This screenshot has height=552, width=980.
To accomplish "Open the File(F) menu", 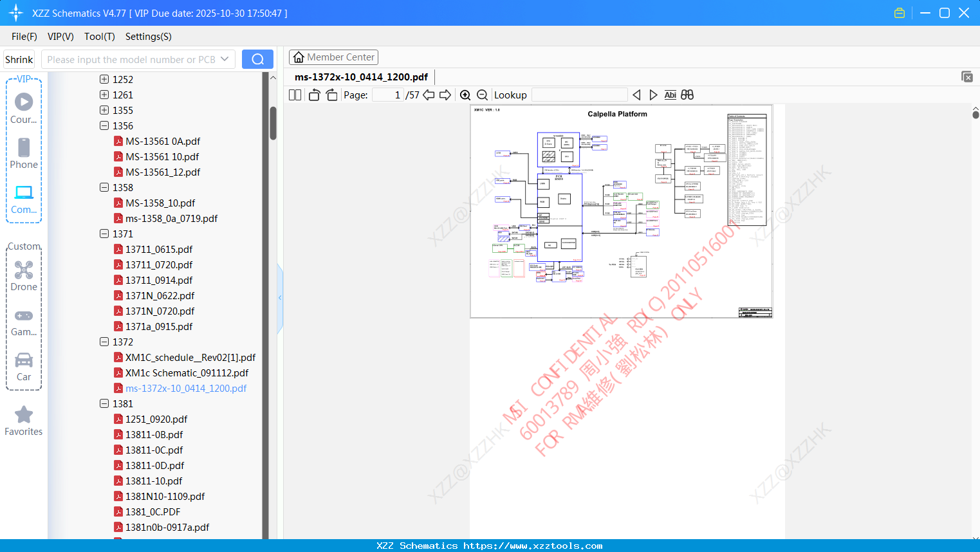I will coord(24,37).
